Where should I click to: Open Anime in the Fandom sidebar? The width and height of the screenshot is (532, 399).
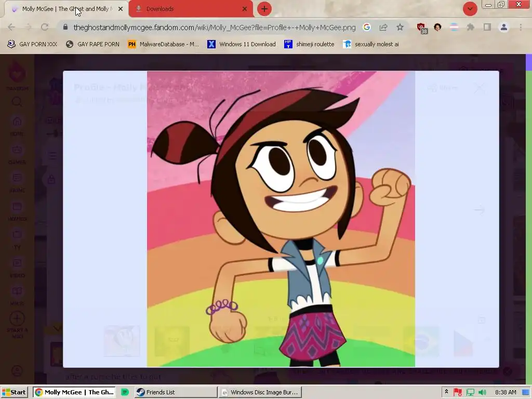click(17, 182)
